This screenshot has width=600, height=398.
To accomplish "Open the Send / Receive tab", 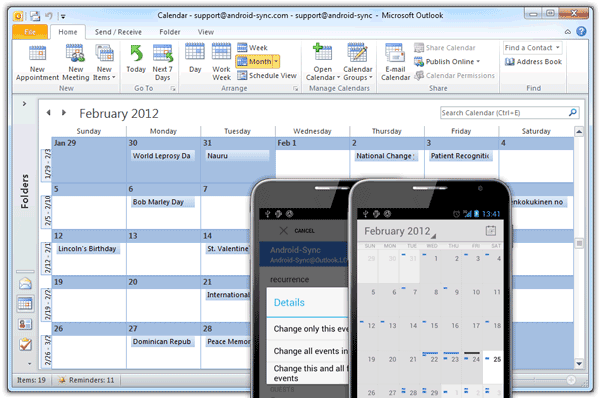I will click(118, 32).
